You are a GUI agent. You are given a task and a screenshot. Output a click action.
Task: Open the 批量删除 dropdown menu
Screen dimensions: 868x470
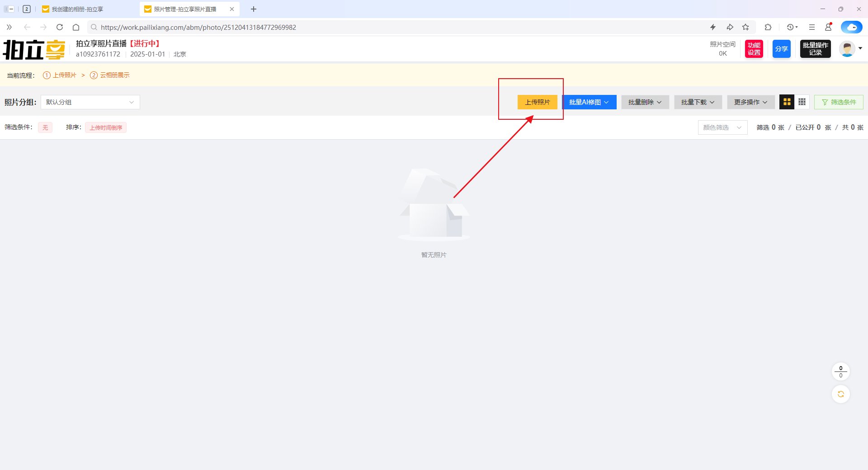click(x=645, y=102)
